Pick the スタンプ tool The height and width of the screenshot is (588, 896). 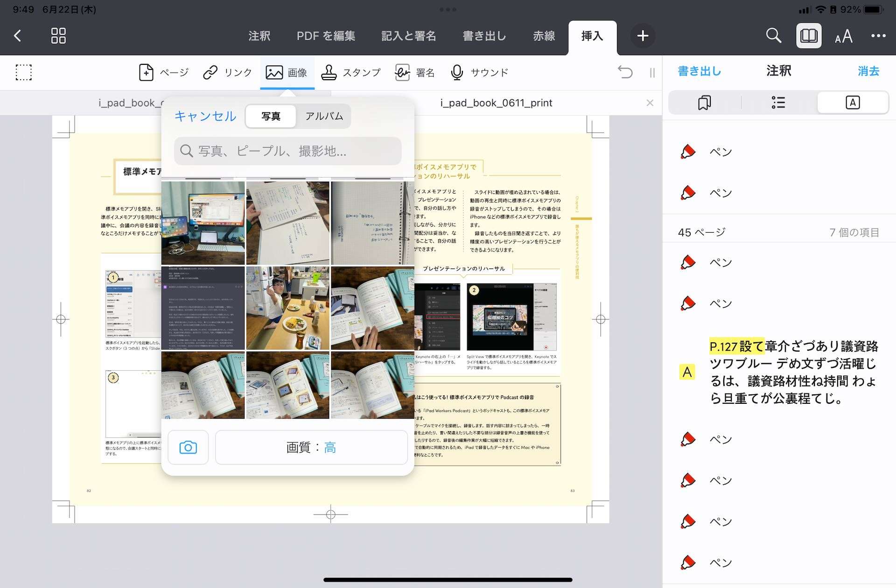350,73
